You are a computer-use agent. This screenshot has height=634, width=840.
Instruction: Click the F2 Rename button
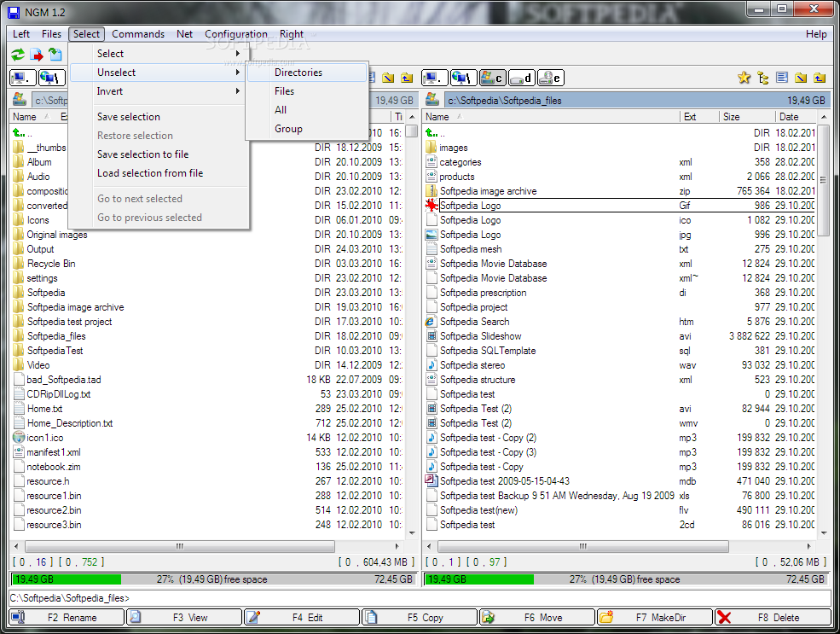[x=67, y=618]
